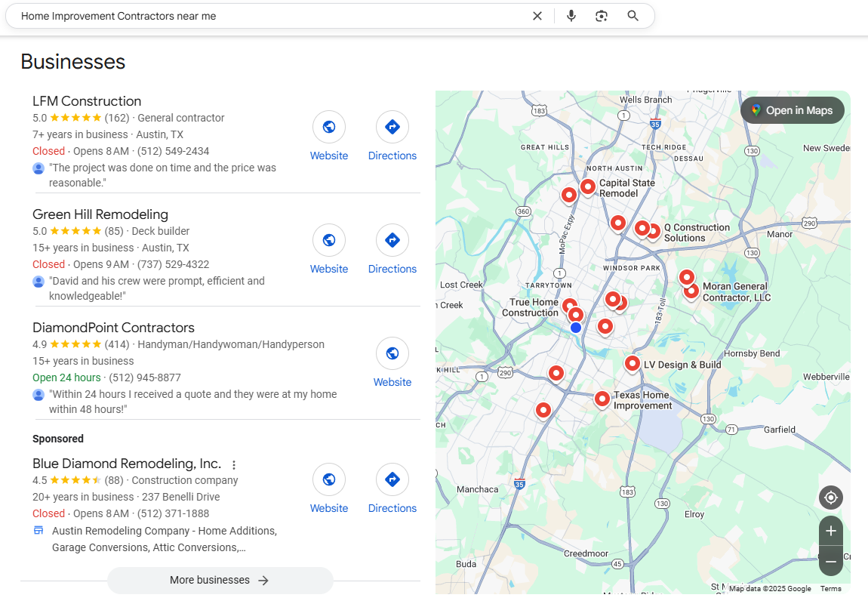Open image search via camera lens icon
The height and width of the screenshot is (604, 868).
click(x=602, y=16)
